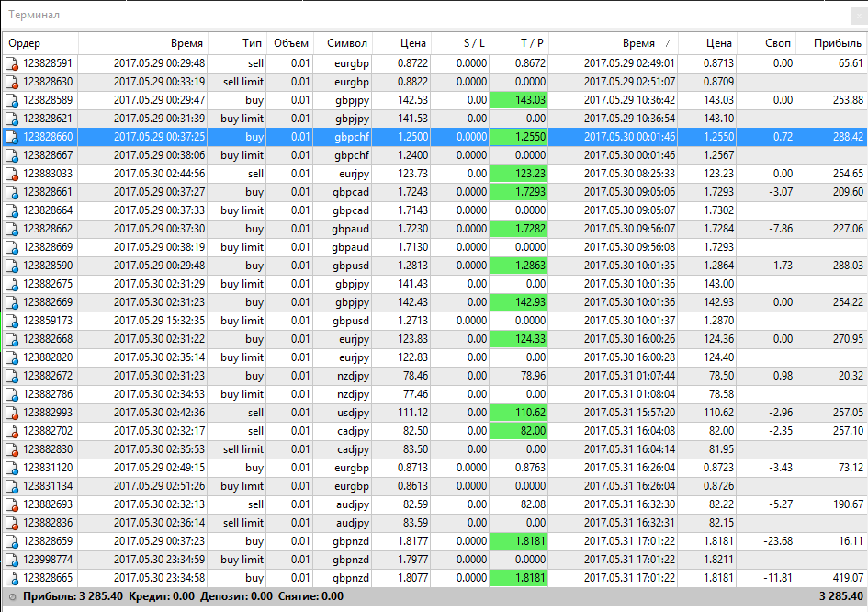Sort by the Своп column header

pyautogui.click(x=766, y=43)
